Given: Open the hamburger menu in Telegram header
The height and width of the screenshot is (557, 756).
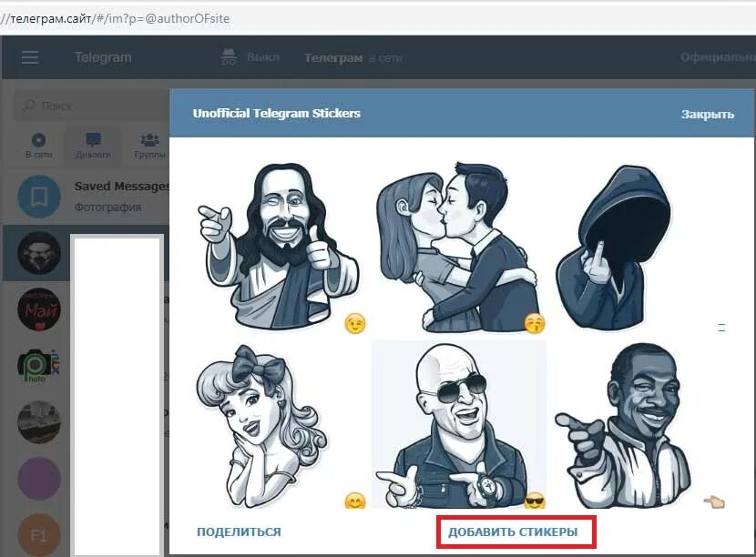Looking at the screenshot, I should [x=30, y=57].
